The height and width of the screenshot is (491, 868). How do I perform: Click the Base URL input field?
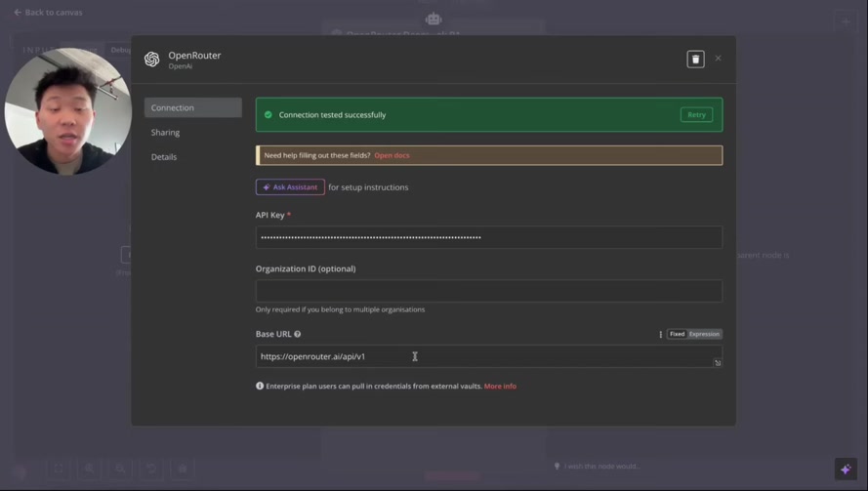[489, 356]
